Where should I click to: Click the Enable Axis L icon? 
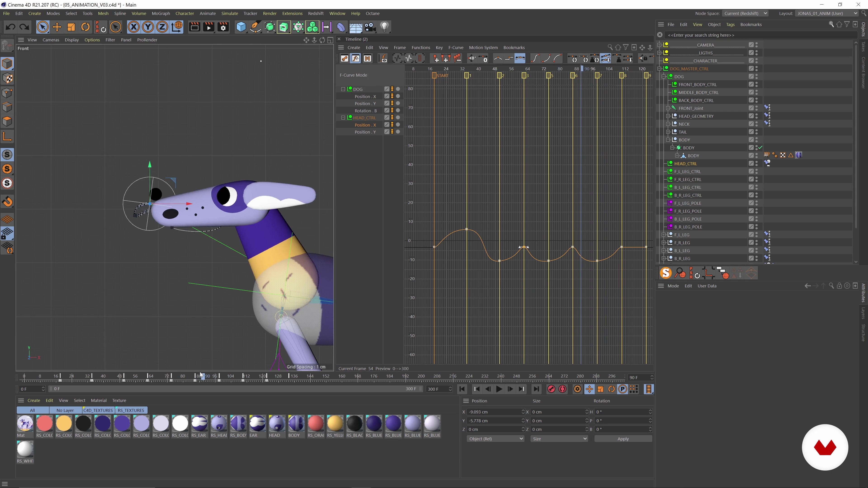pyautogui.click(x=7, y=136)
